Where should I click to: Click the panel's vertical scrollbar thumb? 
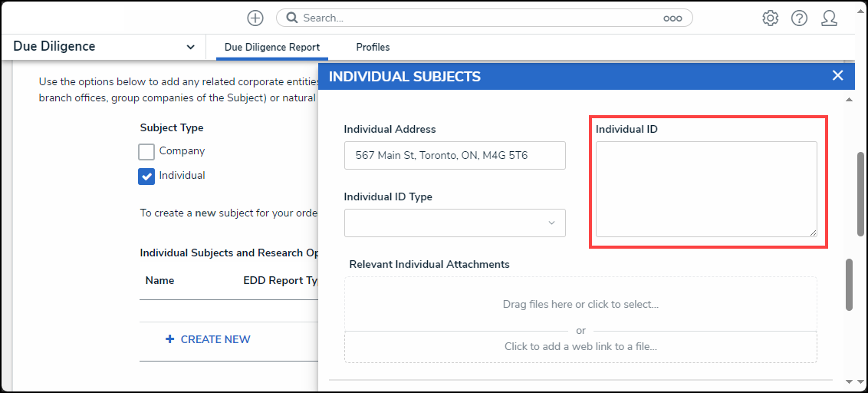[849, 284]
